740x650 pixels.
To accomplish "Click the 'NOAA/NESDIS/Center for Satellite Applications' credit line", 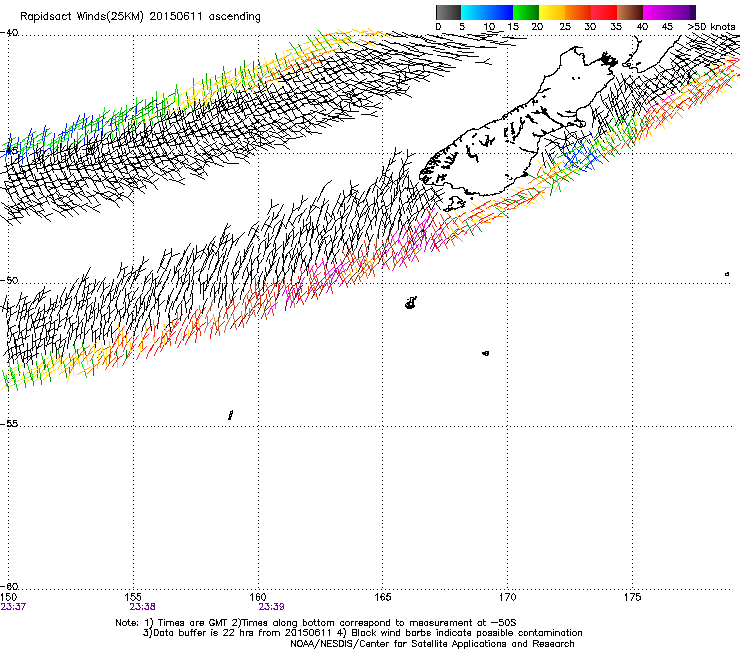I will pyautogui.click(x=432, y=644).
